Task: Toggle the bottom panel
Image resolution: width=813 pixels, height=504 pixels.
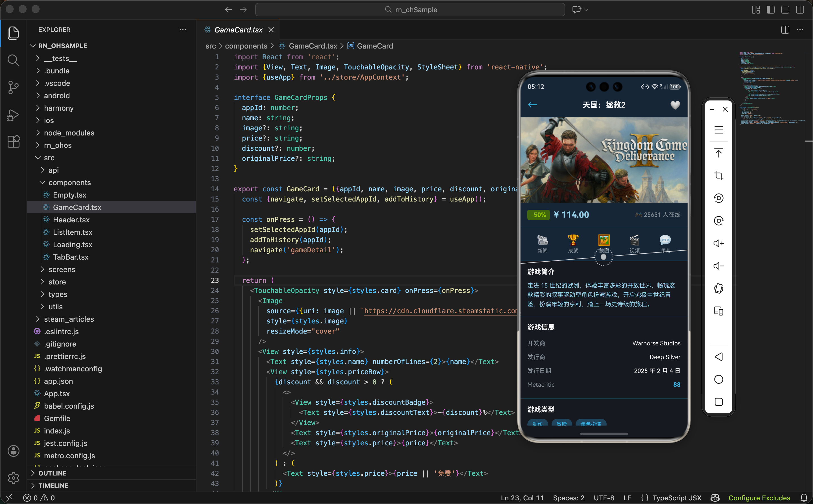Action: tap(785, 10)
